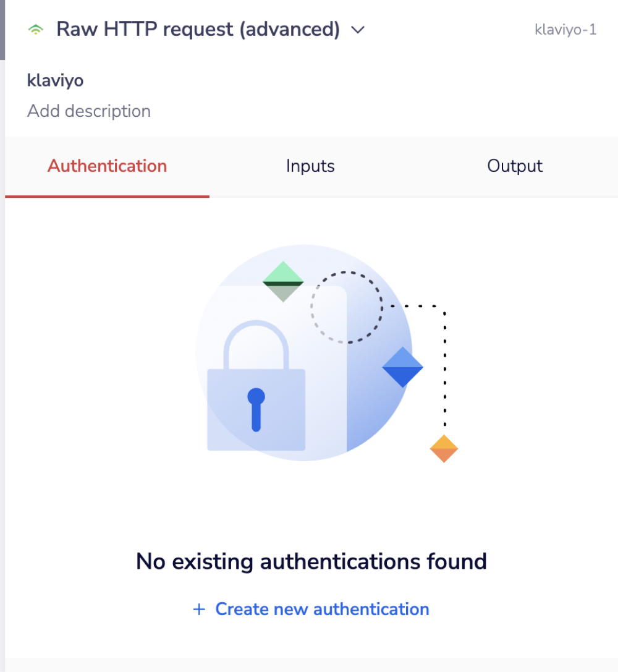Click the green connection status icon
Screen dimensions: 618x672
point(35,29)
